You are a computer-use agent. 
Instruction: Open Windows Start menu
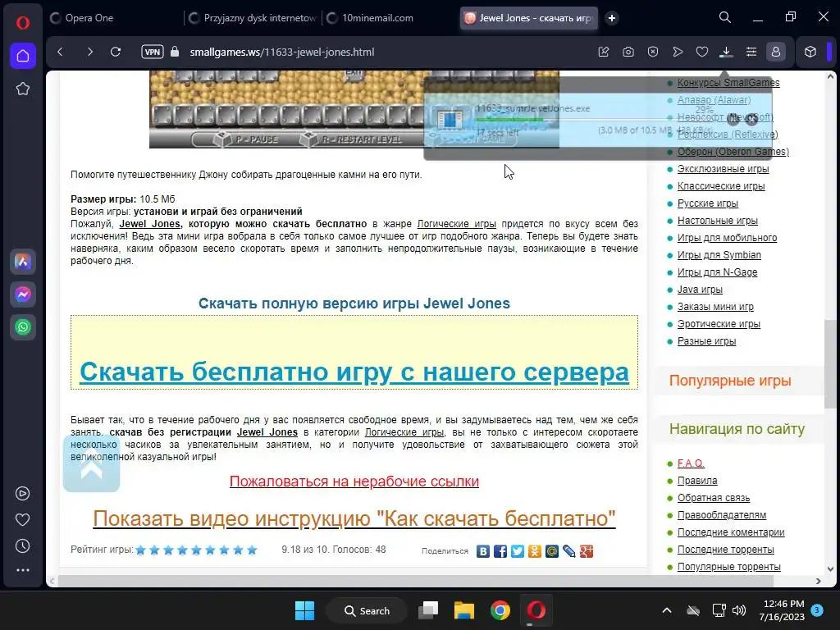[x=305, y=610]
